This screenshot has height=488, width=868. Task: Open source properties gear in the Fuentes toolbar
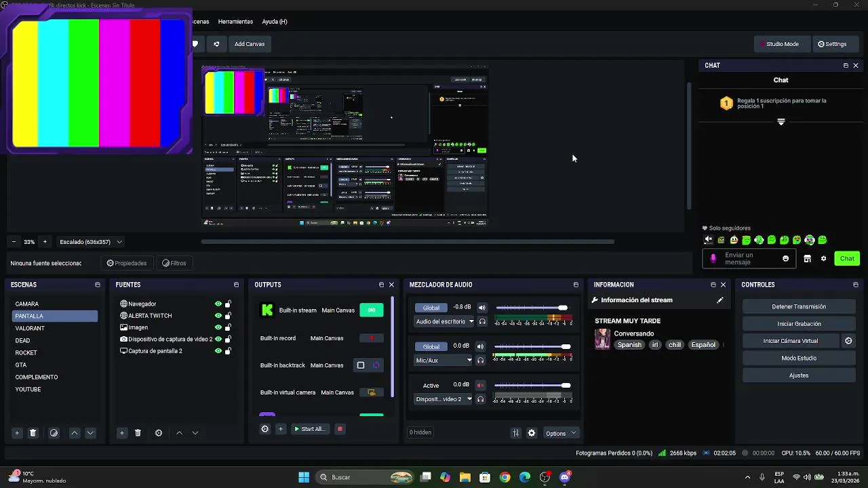[x=159, y=433]
